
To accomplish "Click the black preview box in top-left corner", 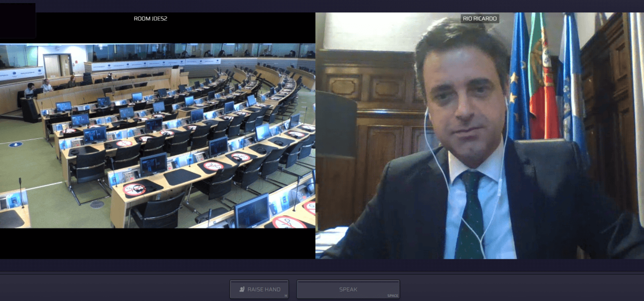I will tap(17, 20).
